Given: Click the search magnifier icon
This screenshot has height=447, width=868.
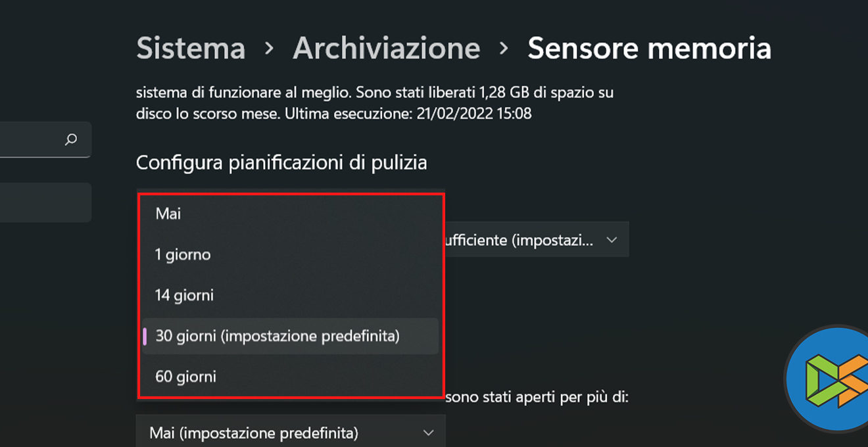Looking at the screenshot, I should coord(71,139).
